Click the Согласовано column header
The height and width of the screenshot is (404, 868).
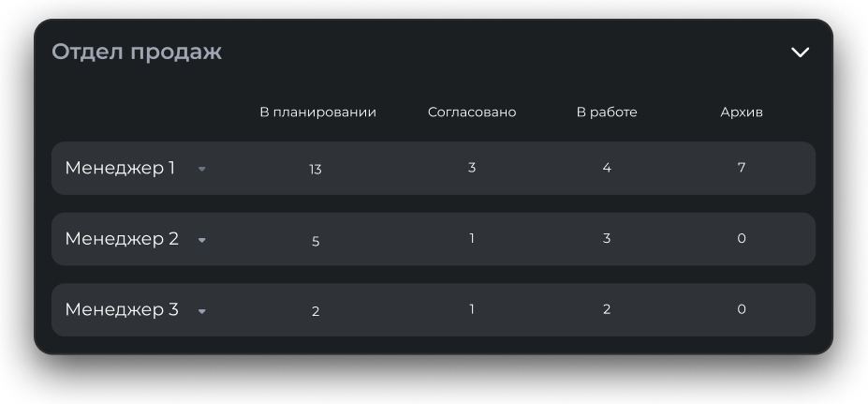[x=472, y=112]
